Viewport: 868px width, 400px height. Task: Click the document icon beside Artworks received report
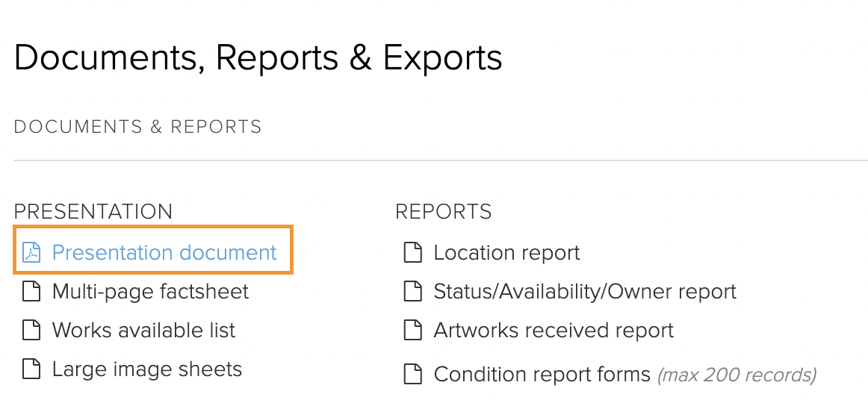(x=413, y=331)
